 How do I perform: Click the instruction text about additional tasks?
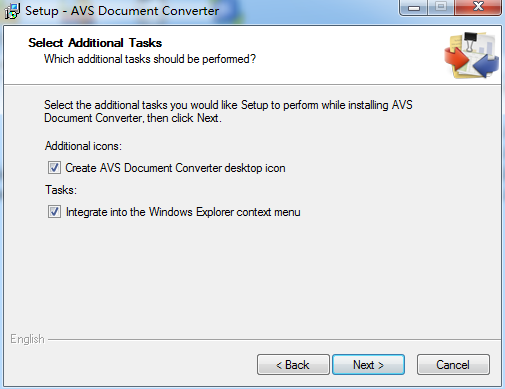click(228, 111)
